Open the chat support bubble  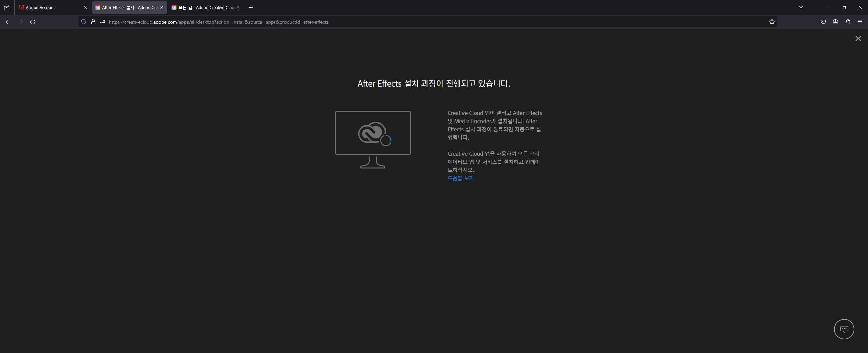(844, 329)
